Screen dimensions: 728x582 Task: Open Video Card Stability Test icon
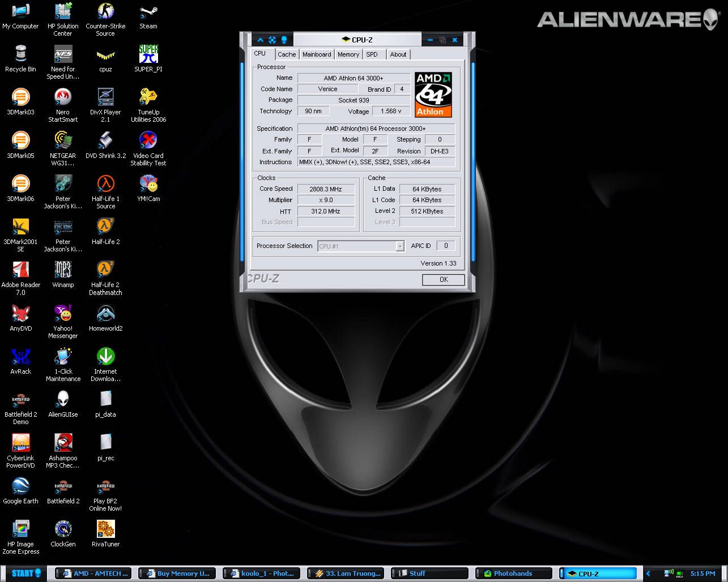click(x=148, y=149)
